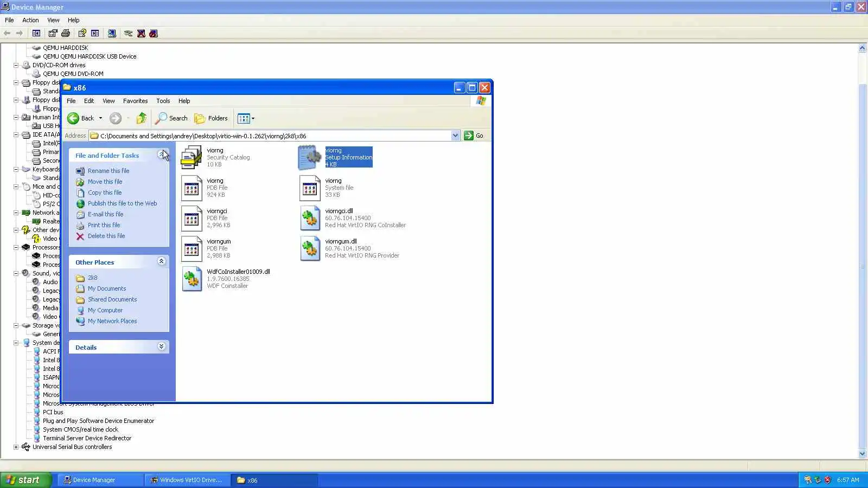Click the Folders toolbar button
This screenshot has height=488, width=868.
[x=211, y=118]
